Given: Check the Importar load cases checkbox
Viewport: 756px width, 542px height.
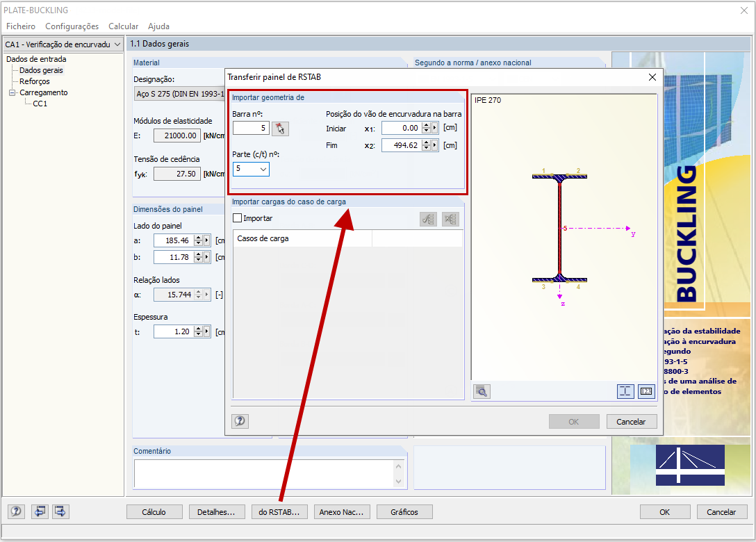Looking at the screenshot, I should [237, 218].
